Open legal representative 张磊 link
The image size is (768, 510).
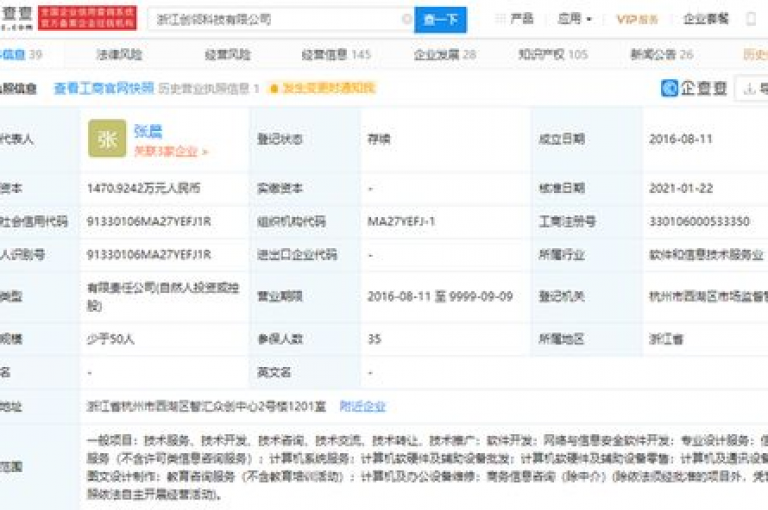[x=148, y=131]
